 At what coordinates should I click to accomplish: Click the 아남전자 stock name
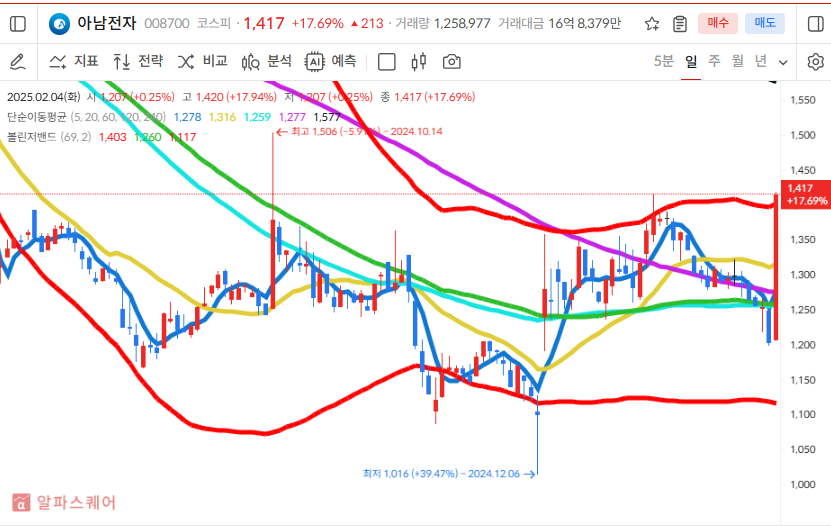pyautogui.click(x=107, y=23)
